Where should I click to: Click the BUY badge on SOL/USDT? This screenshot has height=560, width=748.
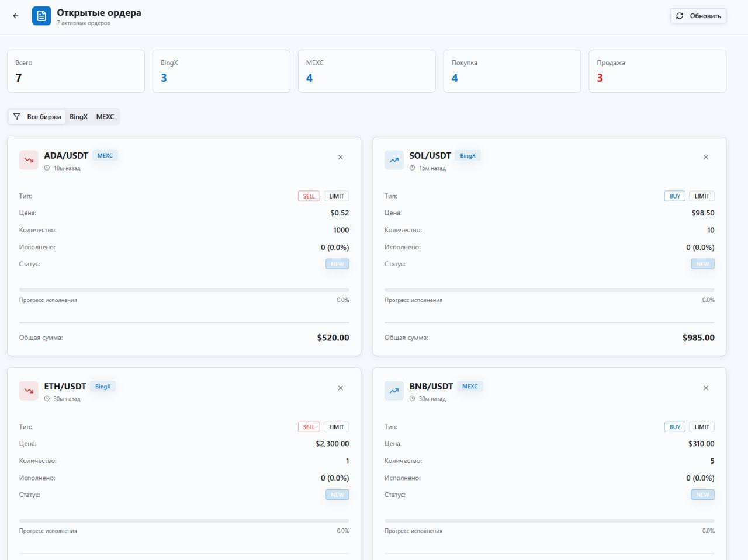click(674, 196)
